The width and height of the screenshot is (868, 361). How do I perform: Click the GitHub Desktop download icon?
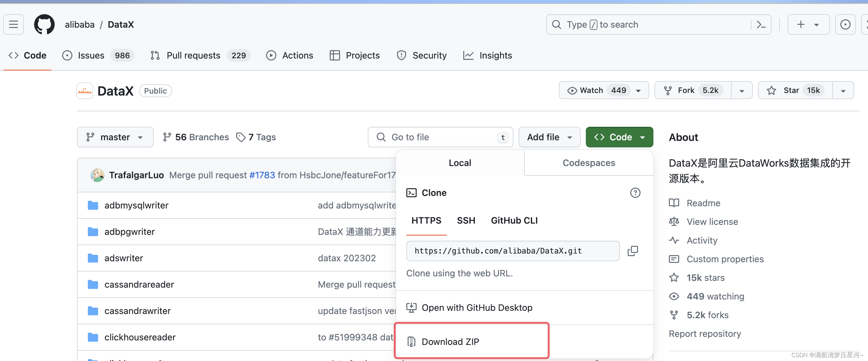[x=411, y=308]
